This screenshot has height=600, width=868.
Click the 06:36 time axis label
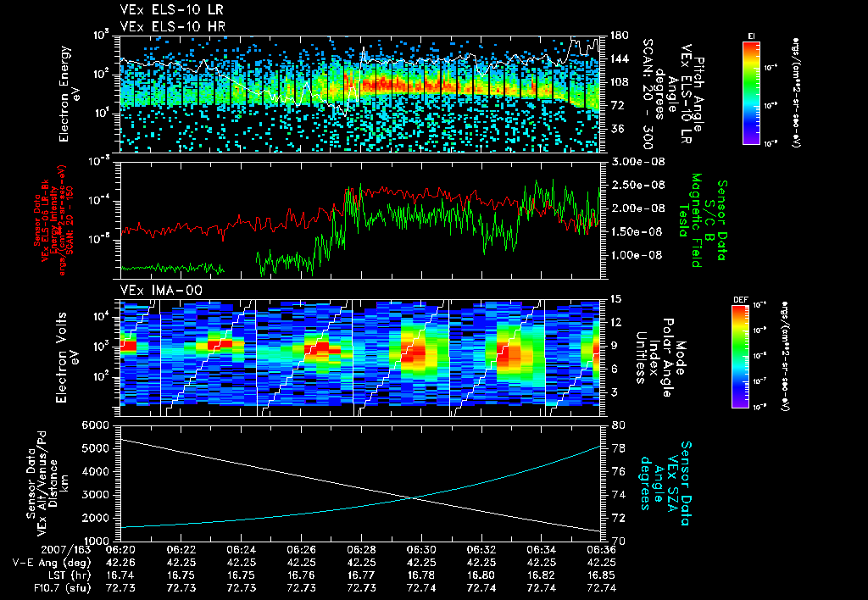[601, 550]
